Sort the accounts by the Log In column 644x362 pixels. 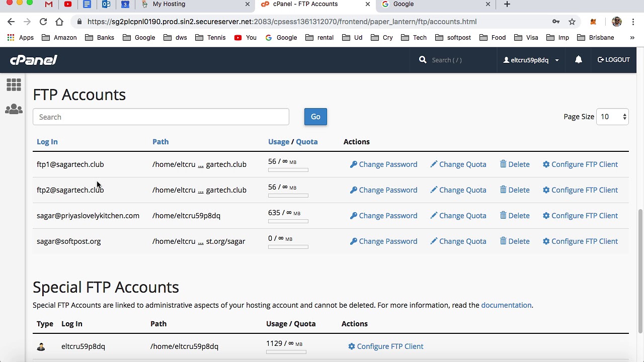(x=47, y=142)
